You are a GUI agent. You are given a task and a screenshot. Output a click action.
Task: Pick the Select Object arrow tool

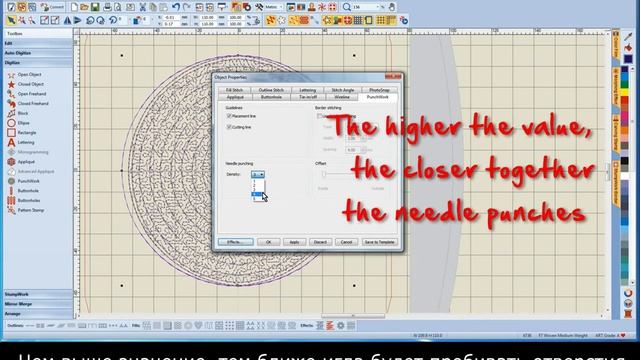tap(11, 20)
